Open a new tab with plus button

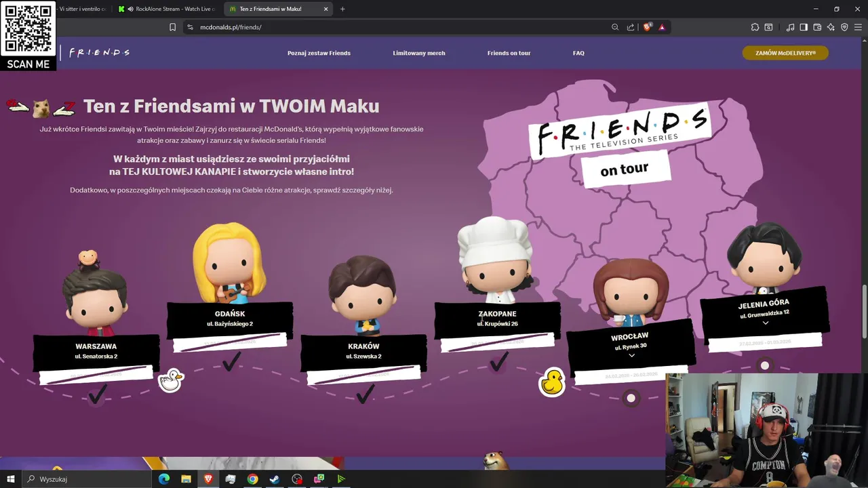[x=342, y=9]
